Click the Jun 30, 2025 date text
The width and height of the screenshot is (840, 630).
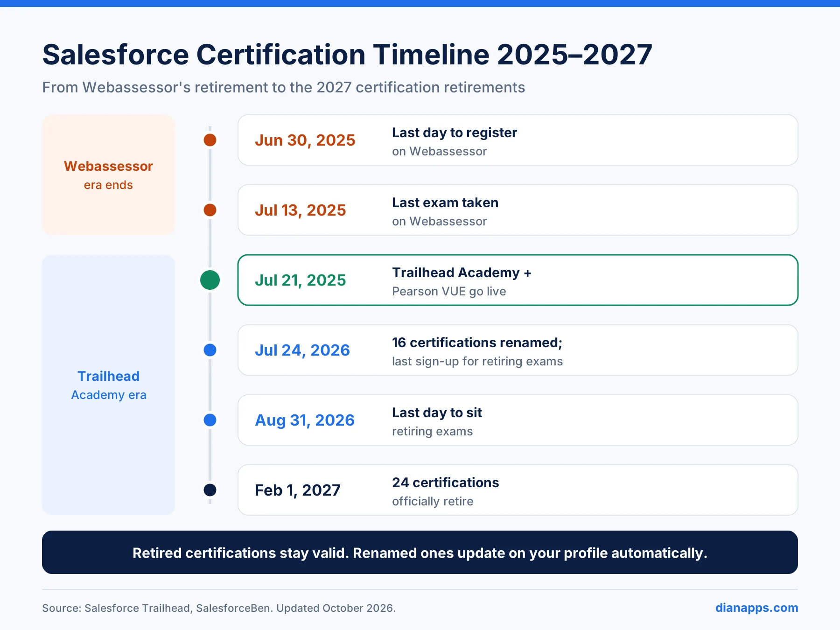click(x=305, y=140)
